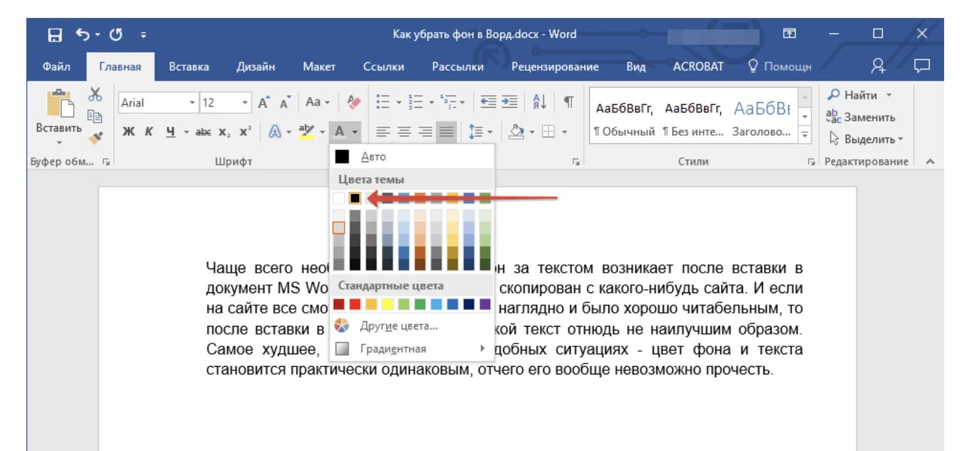Toggle underline Ч formatting
Image resolution: width=980 pixels, height=451 pixels.
(x=171, y=132)
